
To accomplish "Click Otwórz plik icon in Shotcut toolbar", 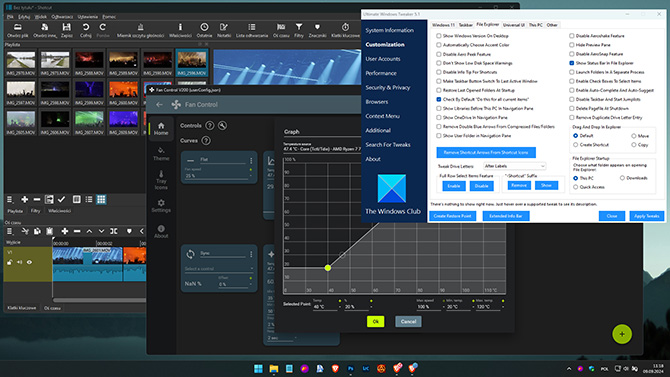I will pyautogui.click(x=18, y=27).
